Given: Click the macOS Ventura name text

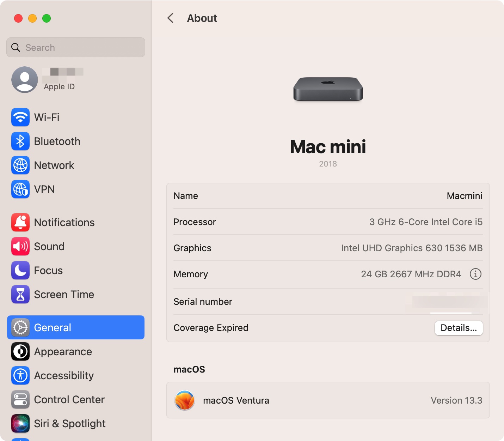Looking at the screenshot, I should click(236, 400).
